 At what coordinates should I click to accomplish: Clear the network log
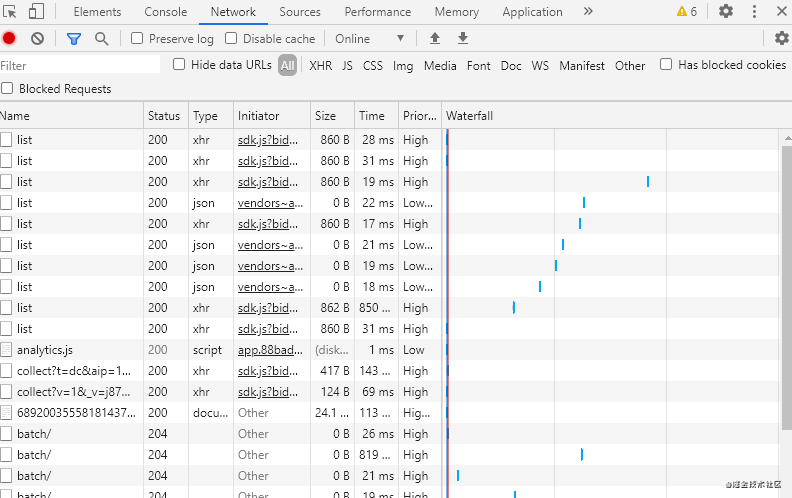37,38
